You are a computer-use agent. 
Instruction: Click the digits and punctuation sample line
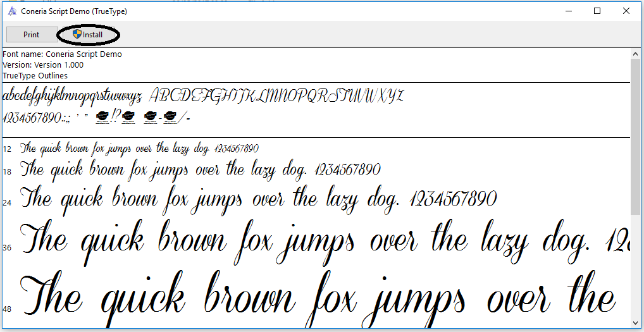(x=97, y=118)
